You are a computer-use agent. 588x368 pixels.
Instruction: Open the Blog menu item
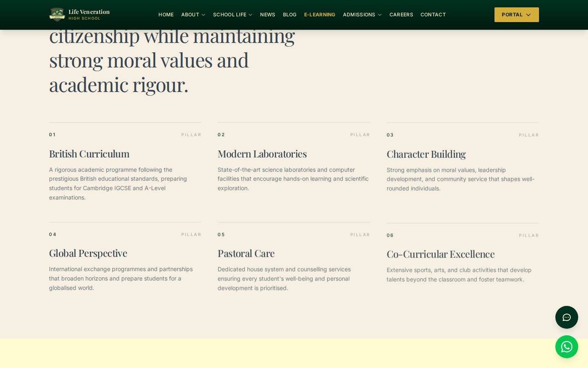pos(290,15)
